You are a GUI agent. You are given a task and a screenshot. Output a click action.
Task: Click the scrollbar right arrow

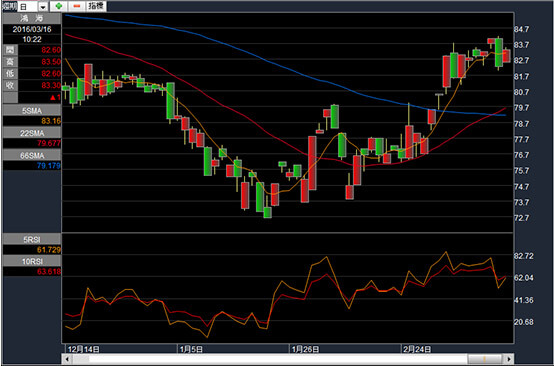(x=508, y=359)
